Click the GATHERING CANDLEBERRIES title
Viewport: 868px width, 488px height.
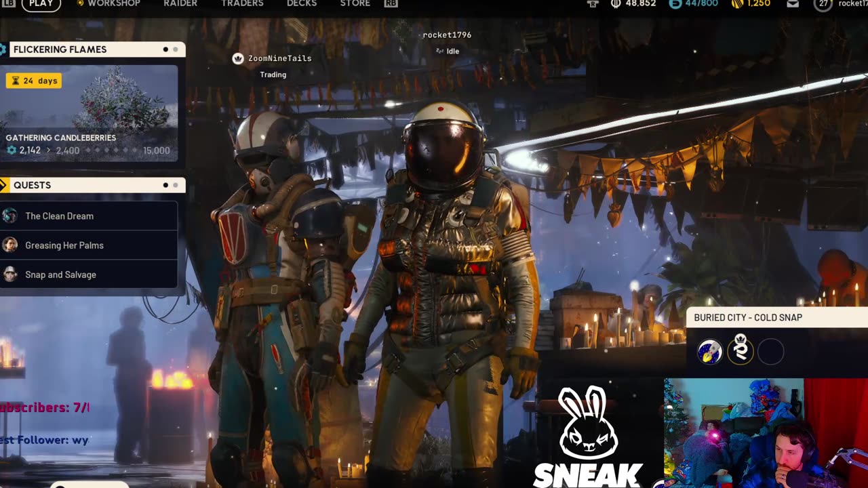(x=61, y=138)
